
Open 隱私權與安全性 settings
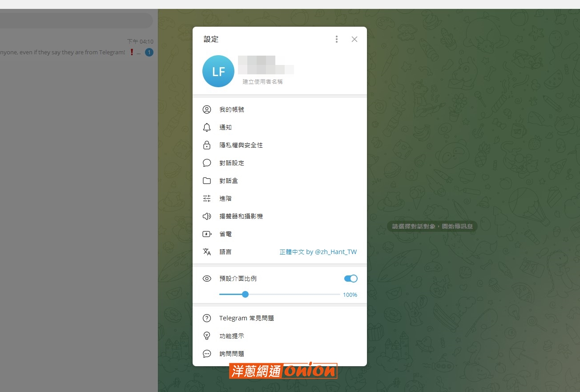[280, 145]
